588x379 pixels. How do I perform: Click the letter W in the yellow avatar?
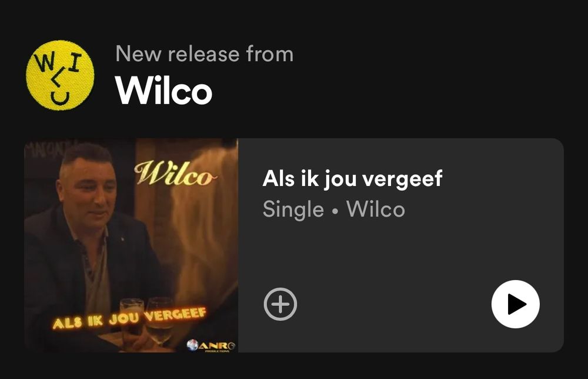tap(44, 62)
